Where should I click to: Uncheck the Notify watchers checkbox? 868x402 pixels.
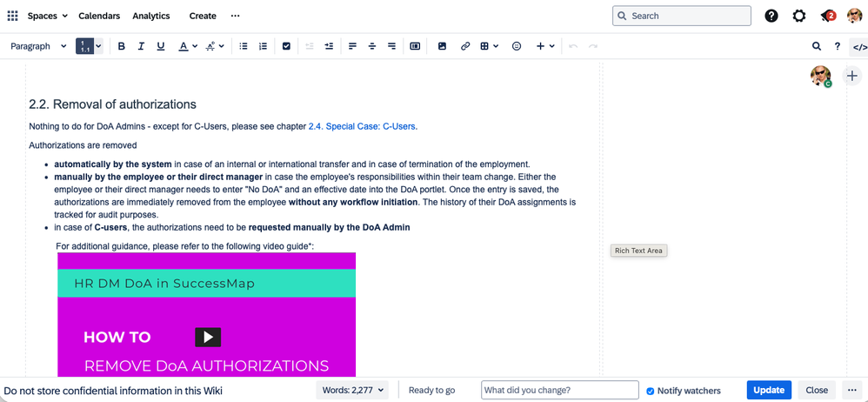click(x=650, y=391)
